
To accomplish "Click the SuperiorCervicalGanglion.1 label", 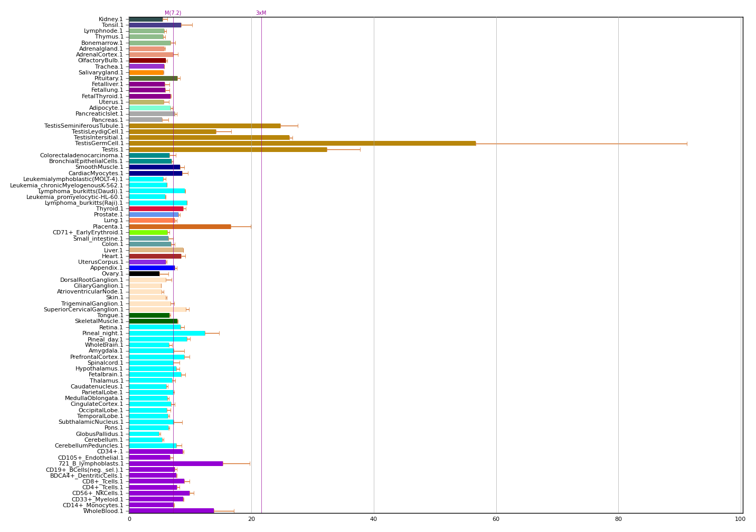I will (83, 310).
